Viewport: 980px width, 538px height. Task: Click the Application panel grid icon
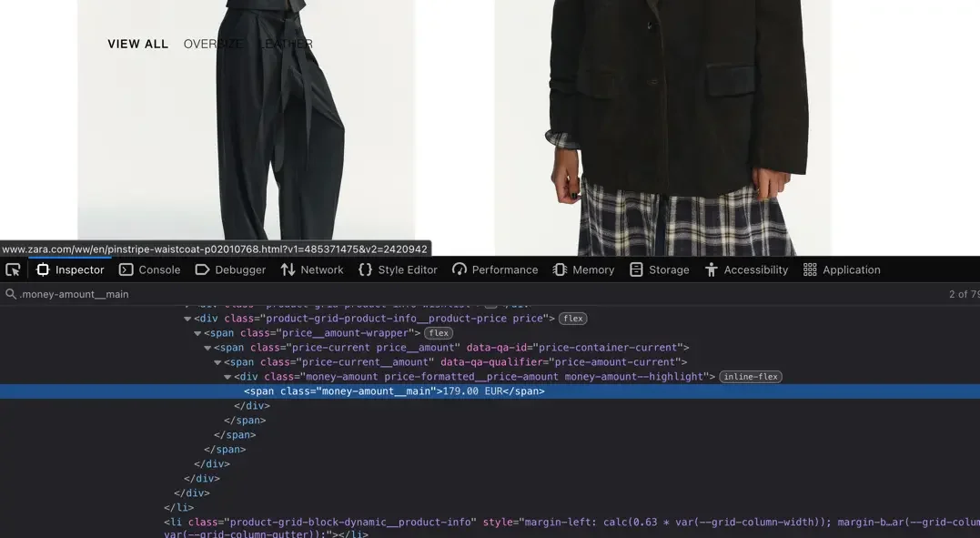(x=810, y=269)
